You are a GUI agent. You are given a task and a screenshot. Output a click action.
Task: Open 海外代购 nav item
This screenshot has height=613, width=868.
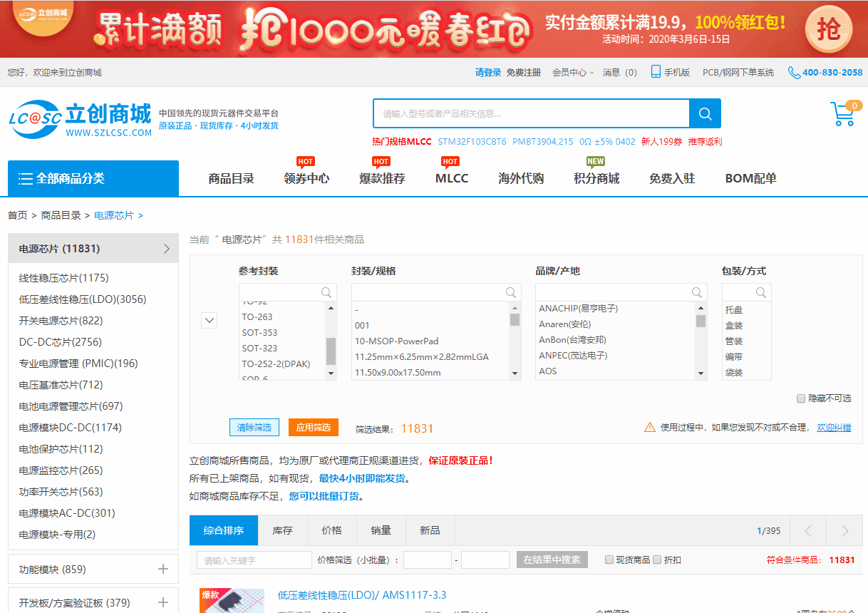(x=521, y=178)
